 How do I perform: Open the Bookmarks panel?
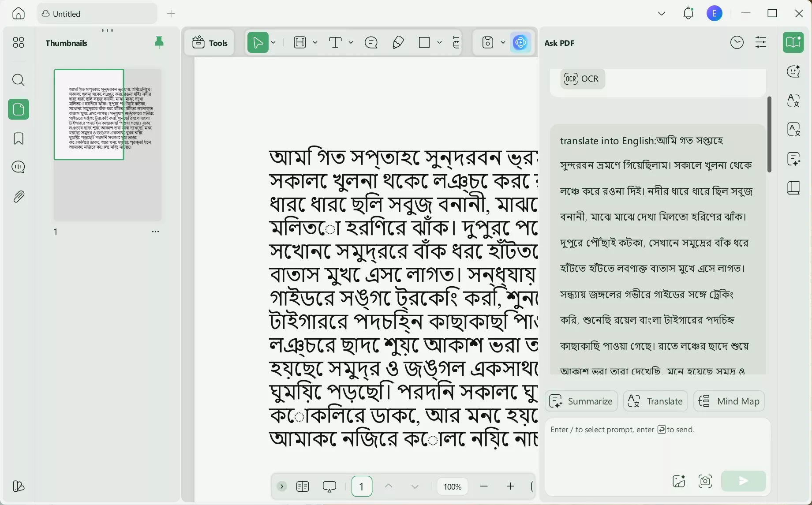coord(18,138)
